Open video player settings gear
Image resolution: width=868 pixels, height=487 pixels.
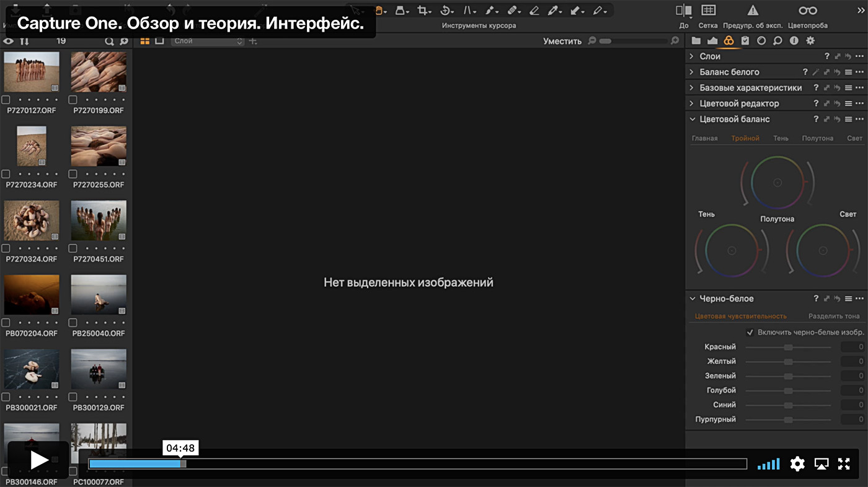(x=797, y=463)
